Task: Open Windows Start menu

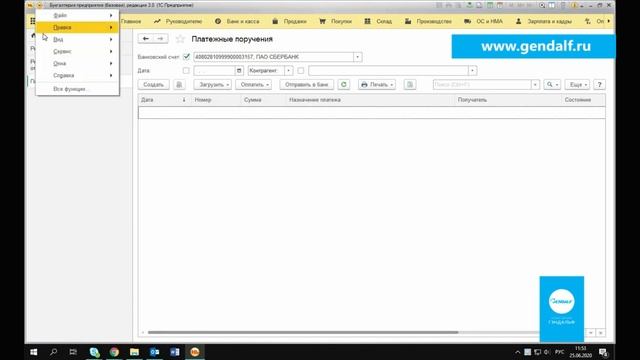Action: tap(34, 352)
